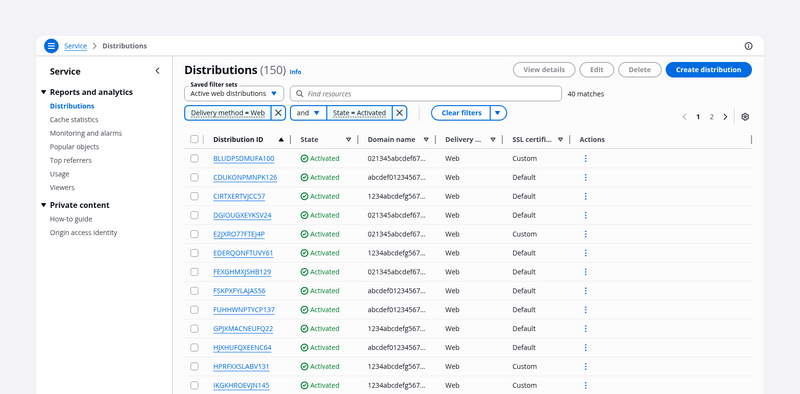Viewport: 800px width, 394px height.
Task: Remove the Delivery method = Web filter
Action: pos(278,113)
